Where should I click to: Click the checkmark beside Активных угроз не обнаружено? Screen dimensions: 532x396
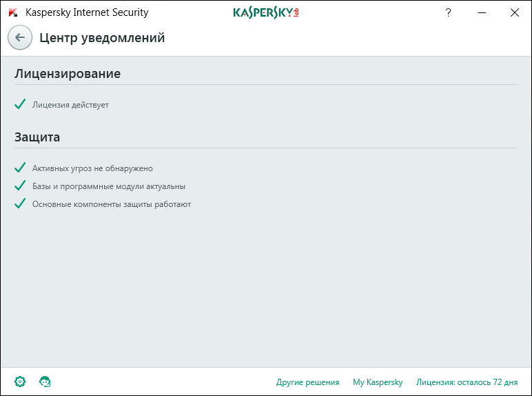pos(20,168)
